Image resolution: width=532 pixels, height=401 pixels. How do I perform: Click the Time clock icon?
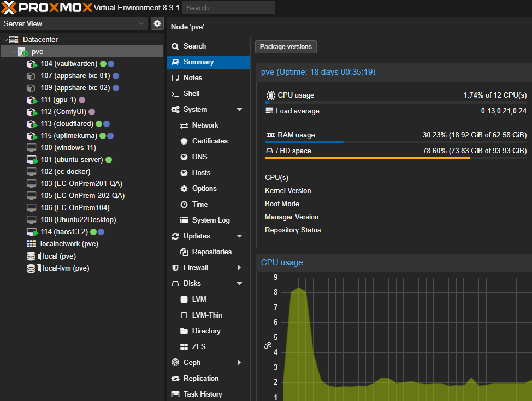(x=185, y=204)
